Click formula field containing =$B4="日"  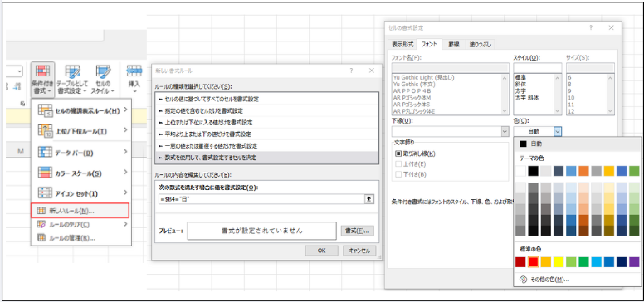(261, 199)
